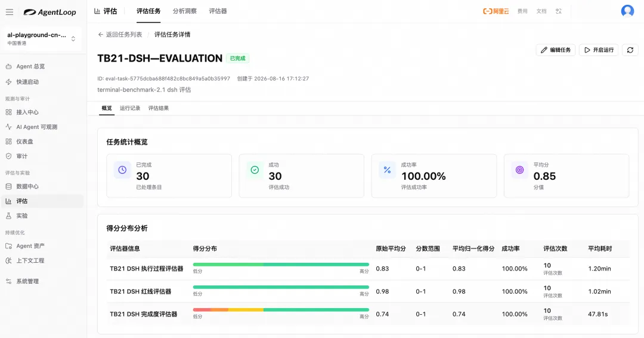The height and width of the screenshot is (338, 644).
Task: Click the Agent 资产 folder icon
Action: (x=8, y=246)
